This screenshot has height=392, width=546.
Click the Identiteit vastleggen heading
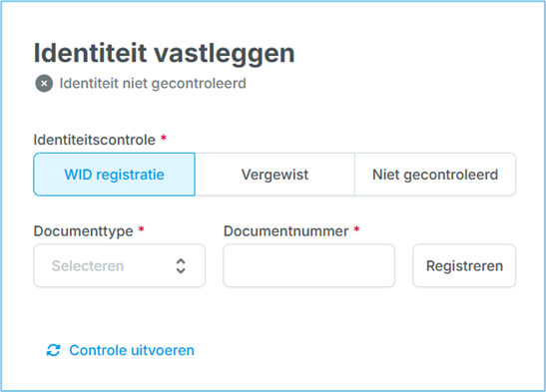(165, 54)
